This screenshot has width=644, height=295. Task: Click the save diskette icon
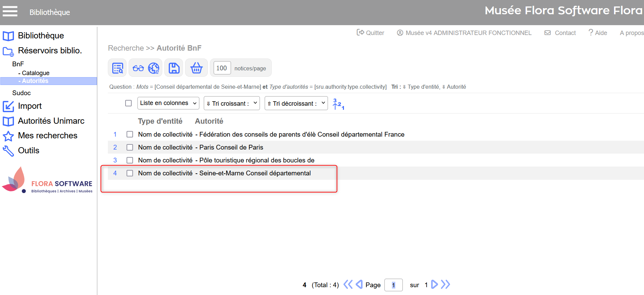pos(174,68)
